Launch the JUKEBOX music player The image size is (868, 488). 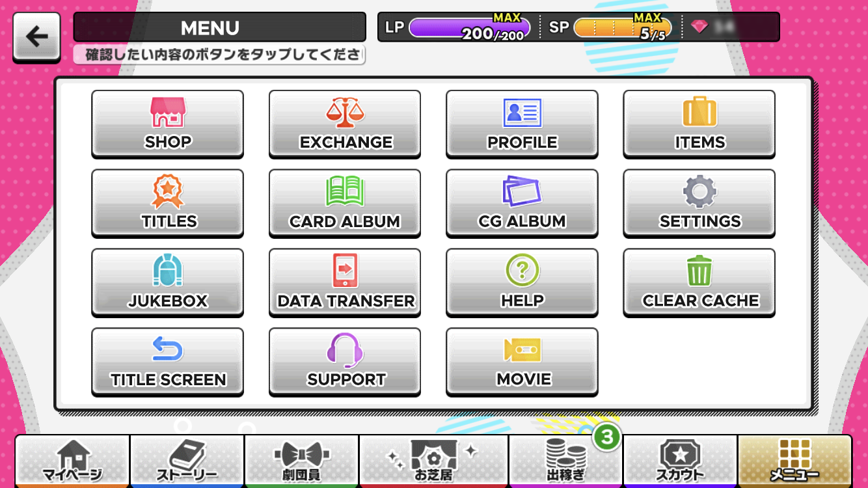167,282
